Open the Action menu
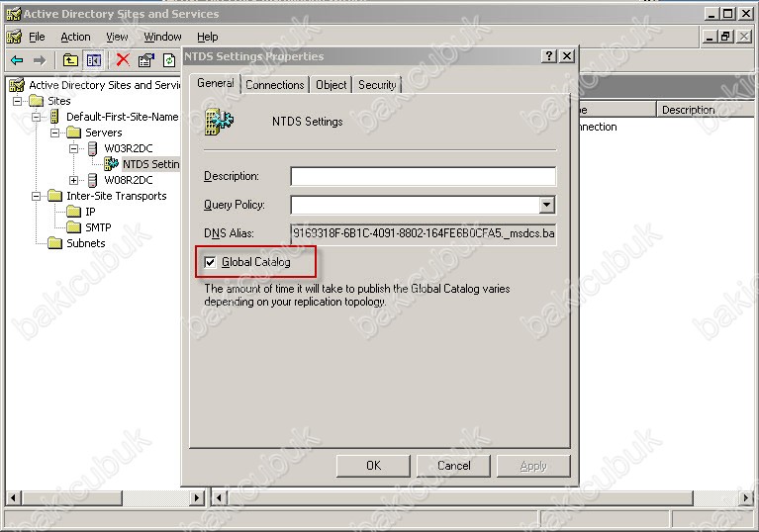The height and width of the screenshot is (532, 759). [75, 37]
